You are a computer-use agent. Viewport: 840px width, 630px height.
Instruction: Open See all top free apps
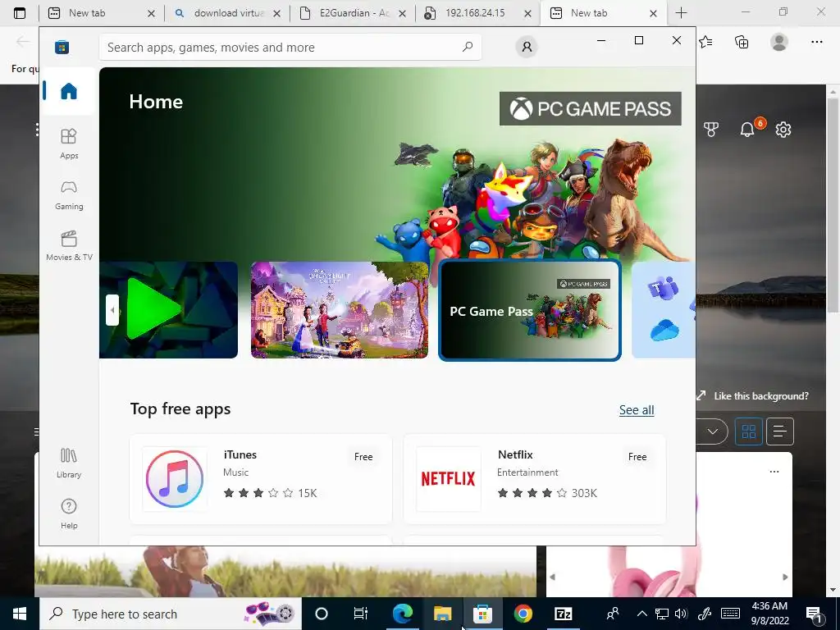(637, 410)
